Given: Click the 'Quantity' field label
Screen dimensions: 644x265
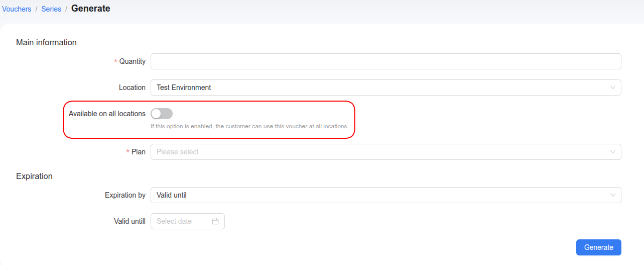Looking at the screenshot, I should (x=133, y=61).
